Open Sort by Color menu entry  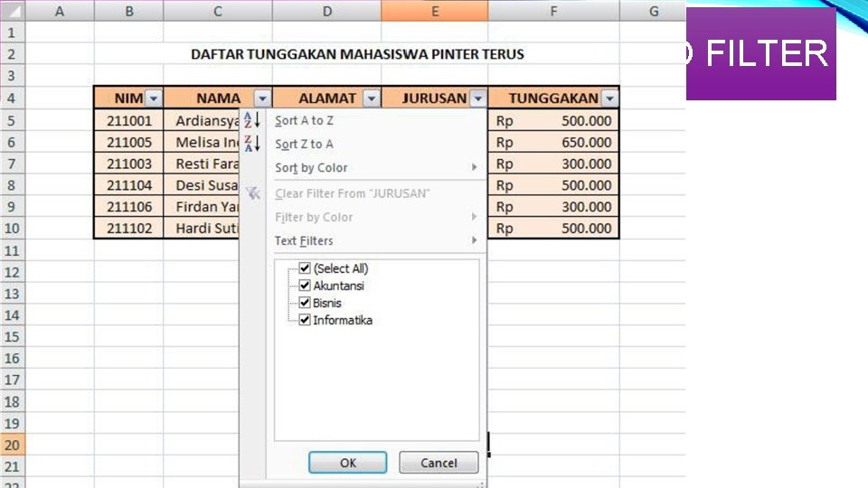pyautogui.click(x=363, y=167)
